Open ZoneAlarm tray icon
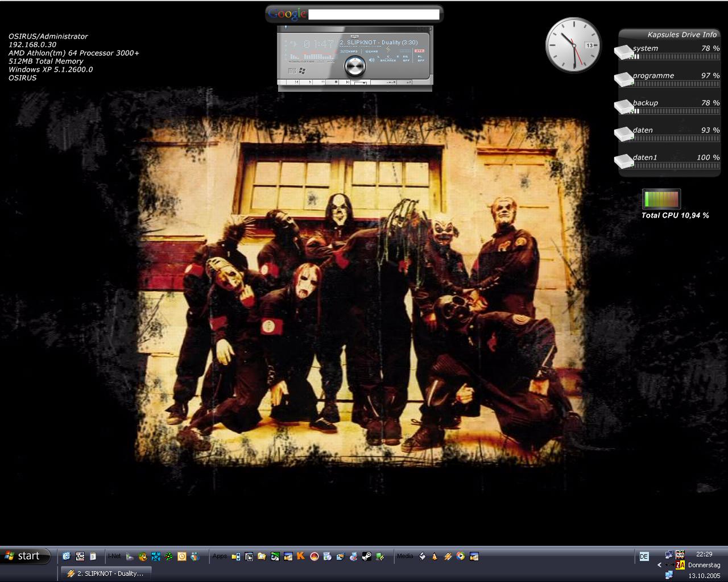The width and height of the screenshot is (728, 582). [680, 565]
